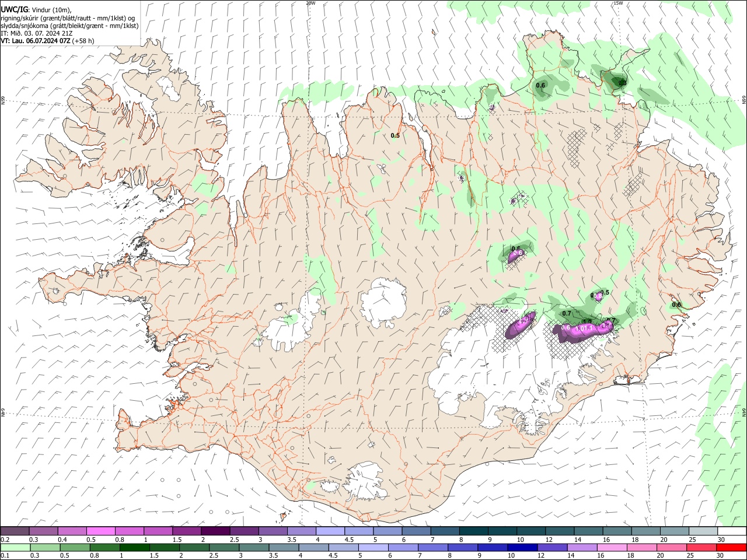Click the 'rigning/skúrir (grænt/blátt/rautt - mm/1klst) og' line
747x560 pixels.
point(68,18)
